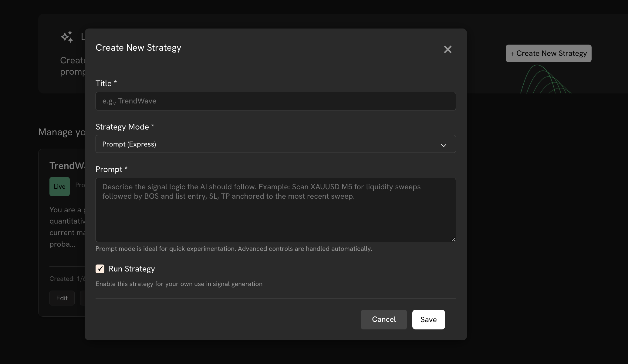This screenshot has height=364, width=628.
Task: Open the TrendWave strategy card title
Action: (x=67, y=166)
